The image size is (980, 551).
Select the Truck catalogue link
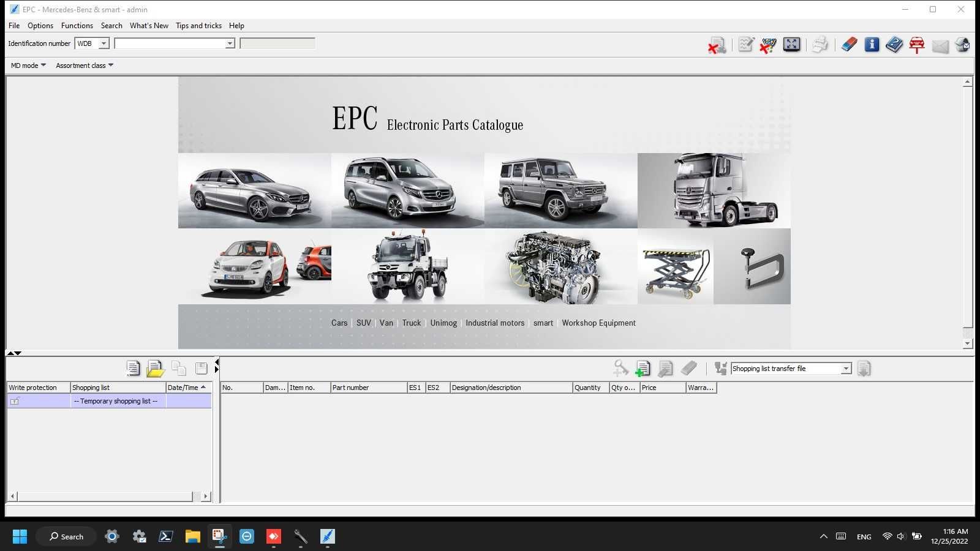tap(412, 323)
